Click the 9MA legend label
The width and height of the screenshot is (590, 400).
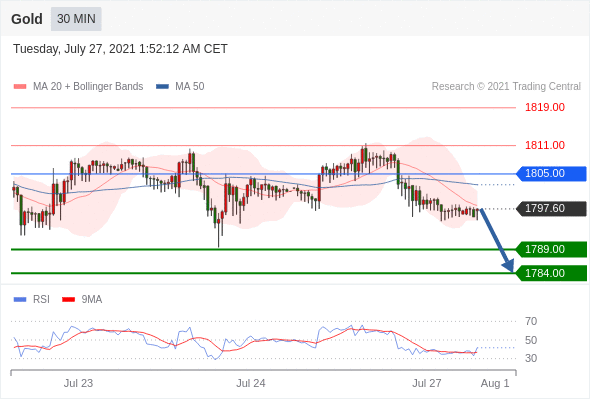pyautogui.click(x=91, y=299)
